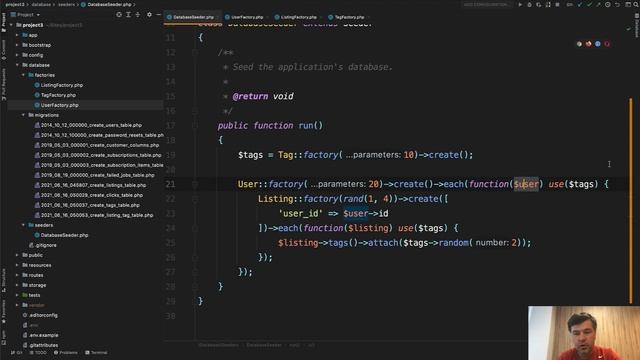640x360 pixels.
Task: Click the Debug bug icon in the toolbar
Action: pyautogui.click(x=529, y=4)
